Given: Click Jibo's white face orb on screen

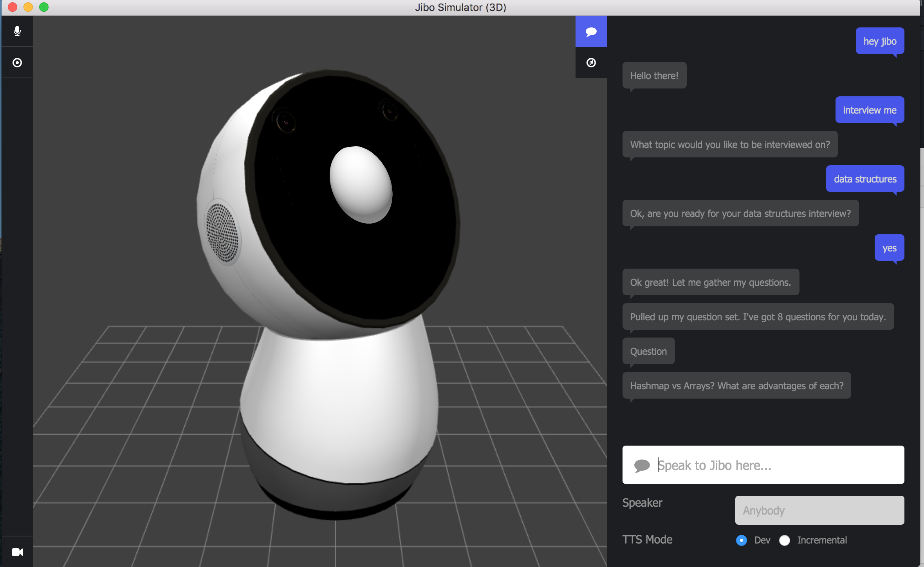Looking at the screenshot, I should (361, 185).
